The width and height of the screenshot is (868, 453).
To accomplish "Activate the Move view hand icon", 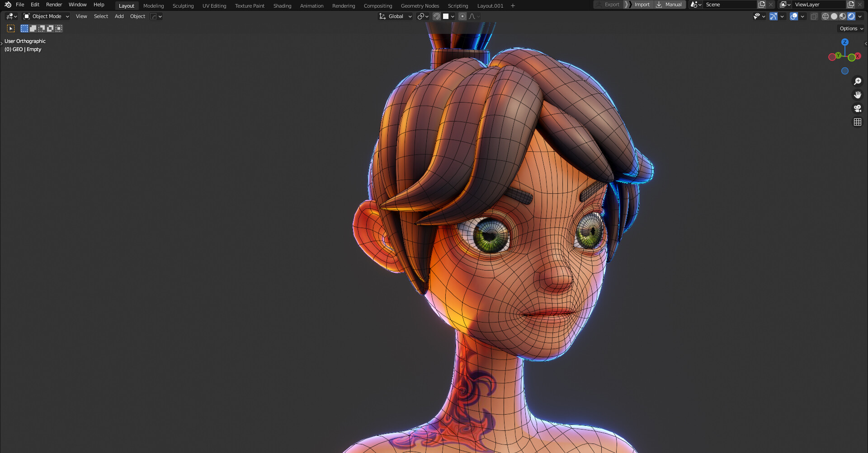I will point(857,95).
